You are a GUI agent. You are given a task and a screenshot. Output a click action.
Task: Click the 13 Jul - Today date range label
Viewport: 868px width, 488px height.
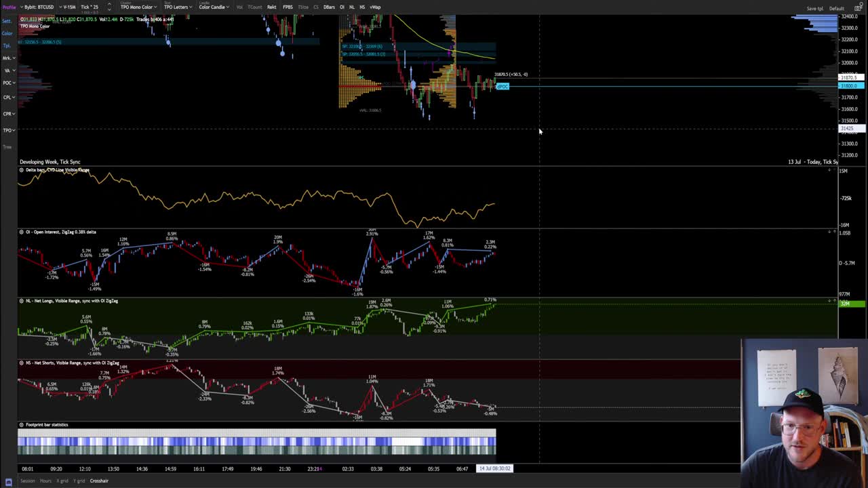point(812,162)
